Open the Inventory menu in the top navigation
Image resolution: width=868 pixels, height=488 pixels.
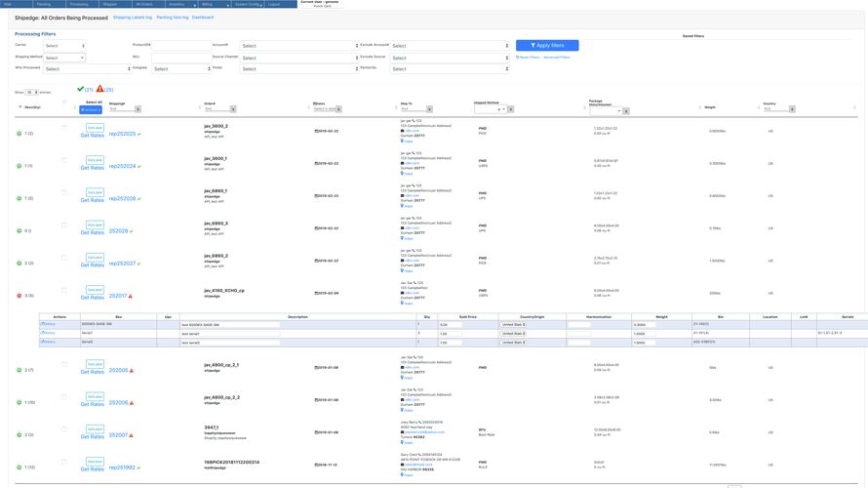coord(178,4)
